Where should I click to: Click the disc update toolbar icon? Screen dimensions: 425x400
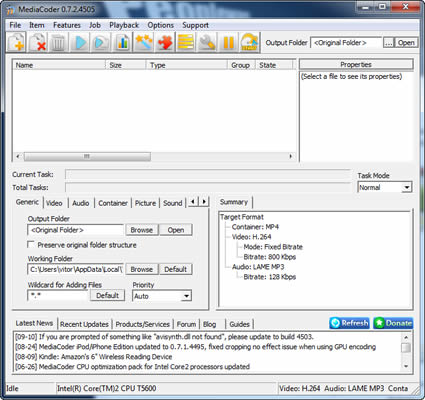pos(249,42)
